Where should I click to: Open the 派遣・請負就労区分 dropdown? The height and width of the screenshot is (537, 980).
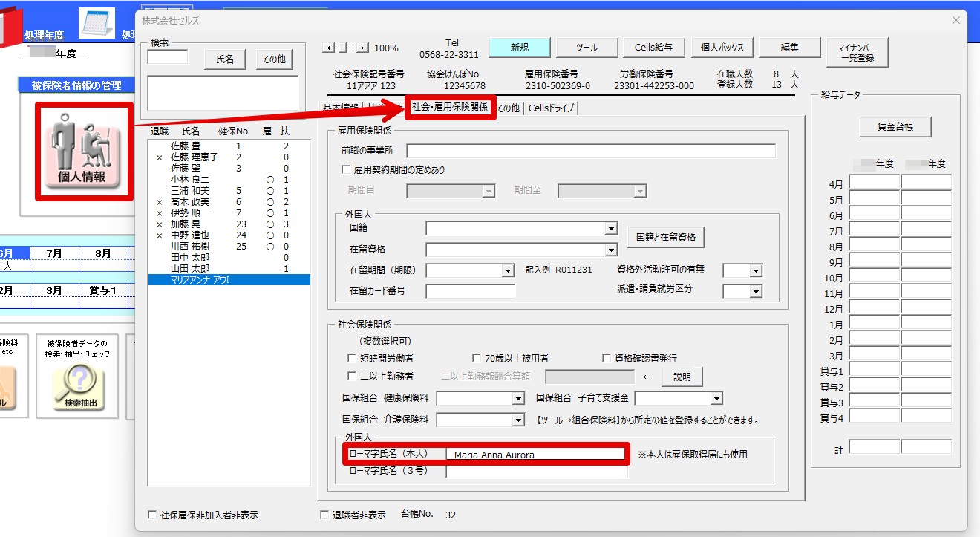point(756,291)
